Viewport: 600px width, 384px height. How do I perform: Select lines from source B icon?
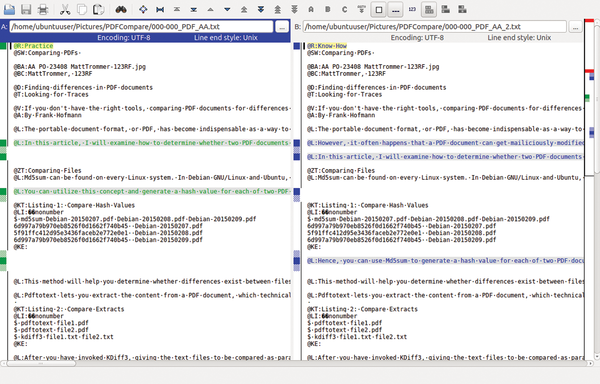(x=328, y=9)
